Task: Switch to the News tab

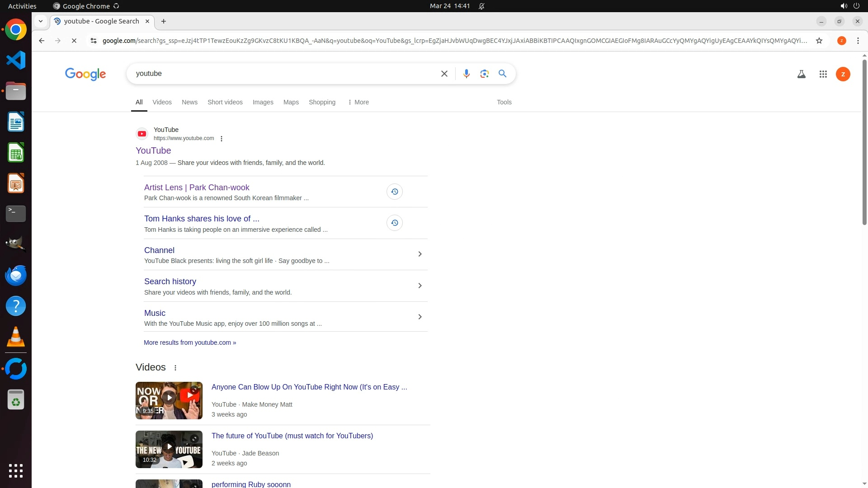Action: pos(189,102)
